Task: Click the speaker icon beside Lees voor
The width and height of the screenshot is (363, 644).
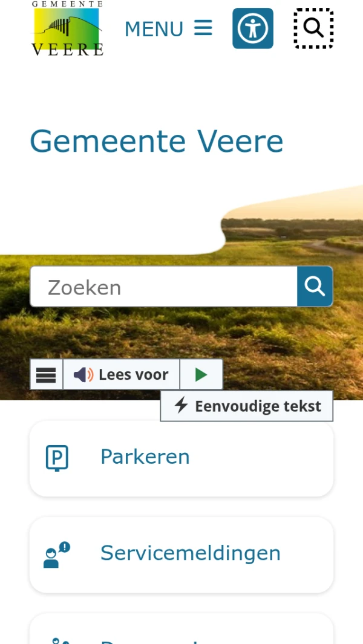Action: tap(83, 374)
